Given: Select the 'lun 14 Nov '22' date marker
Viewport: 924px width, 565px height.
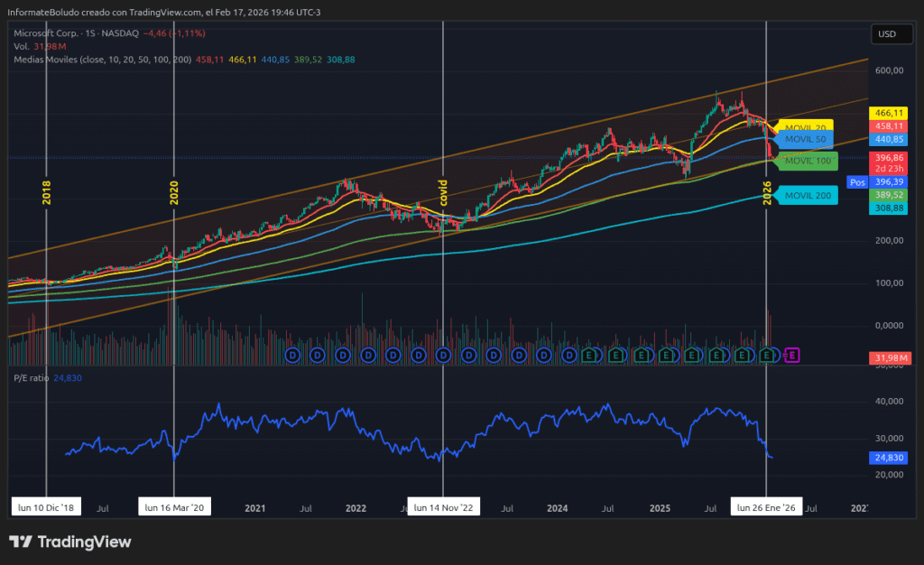Looking at the screenshot, I should 443,508.
